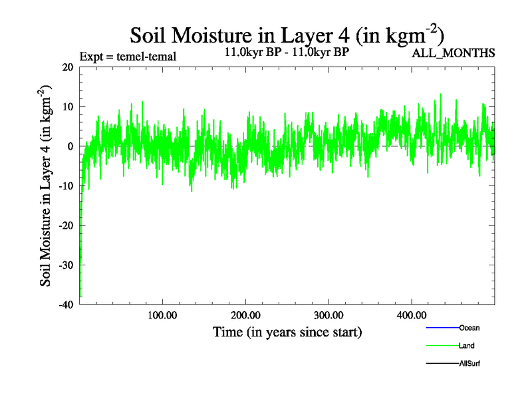Click the -40 y-axis tick label
Viewport: 532px width, 399px height.
pyautogui.click(x=66, y=305)
